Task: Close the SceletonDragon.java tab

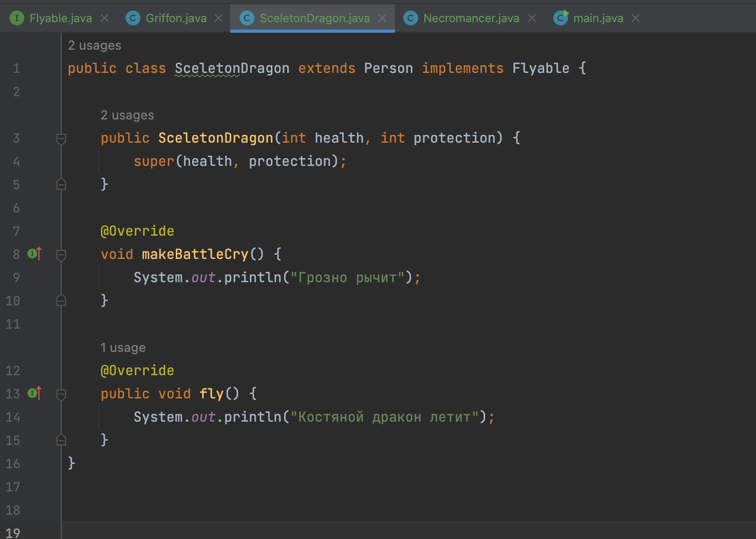Action: point(382,18)
